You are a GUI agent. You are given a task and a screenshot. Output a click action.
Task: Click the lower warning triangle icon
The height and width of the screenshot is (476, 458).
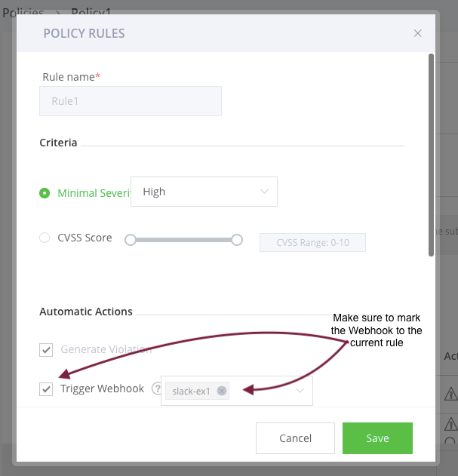[x=450, y=424]
